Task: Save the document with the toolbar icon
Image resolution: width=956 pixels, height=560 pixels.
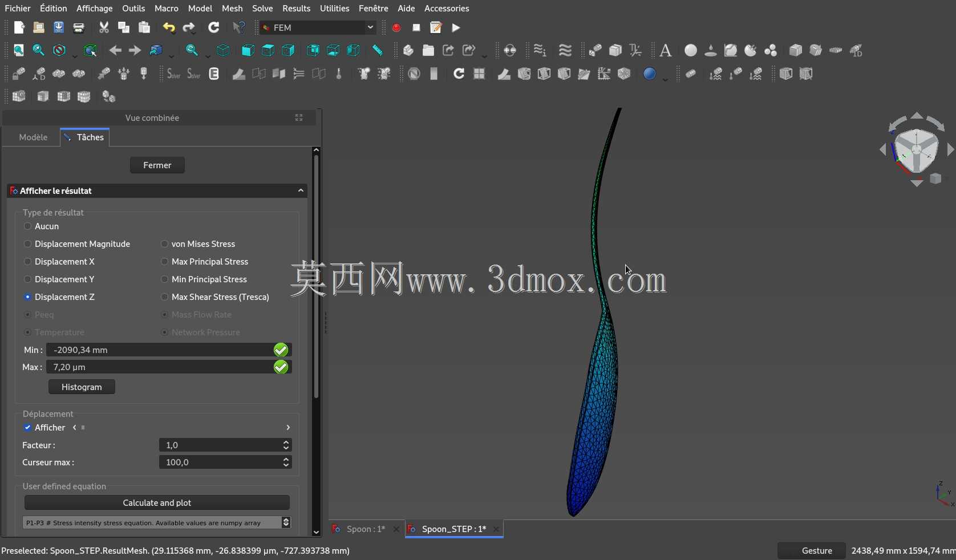Action: click(58, 27)
